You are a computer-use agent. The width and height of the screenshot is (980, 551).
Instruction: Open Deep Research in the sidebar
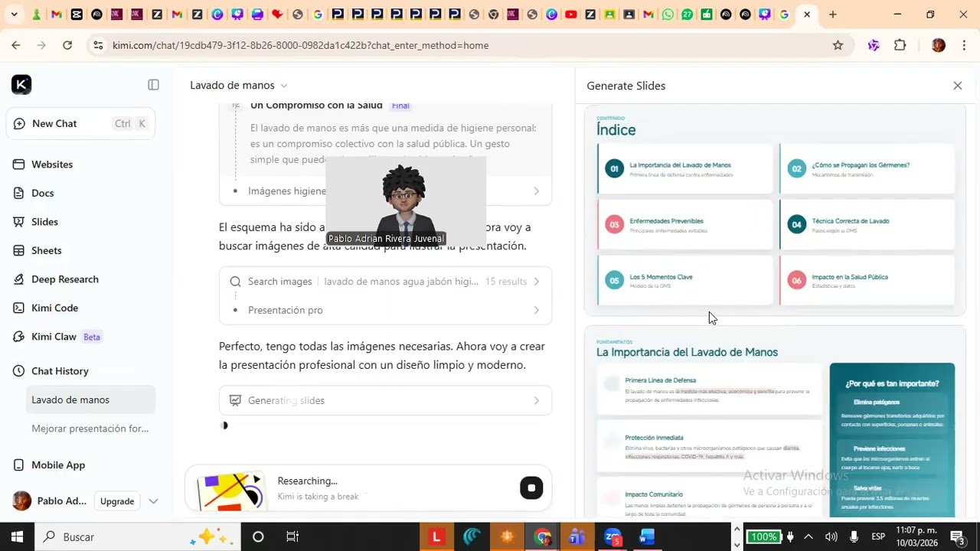[x=65, y=279]
